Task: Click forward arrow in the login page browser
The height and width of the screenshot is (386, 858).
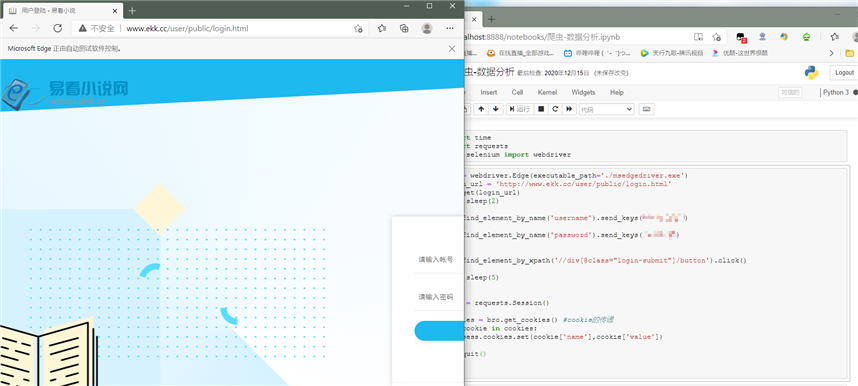Action: click(x=36, y=28)
